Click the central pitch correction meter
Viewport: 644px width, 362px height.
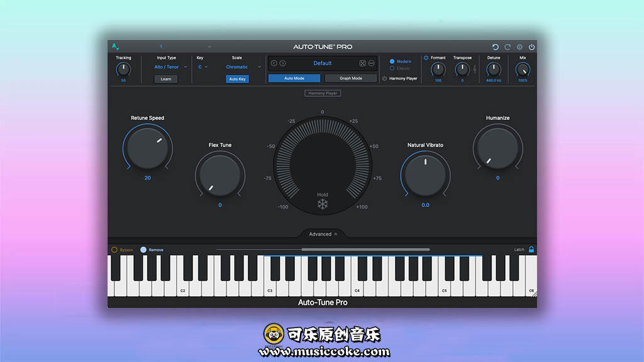pyautogui.click(x=323, y=165)
